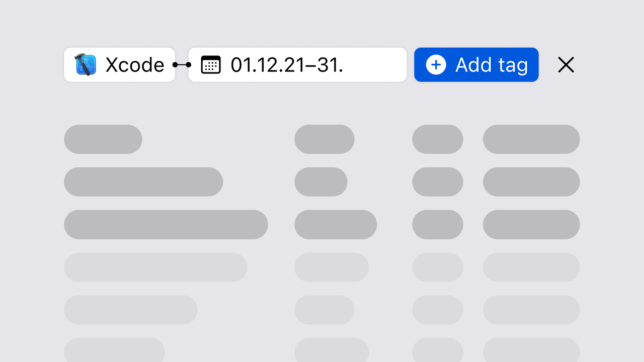Click the first faded placeholder bar in first column
Viewport: 644px width, 362px height.
coord(155,267)
